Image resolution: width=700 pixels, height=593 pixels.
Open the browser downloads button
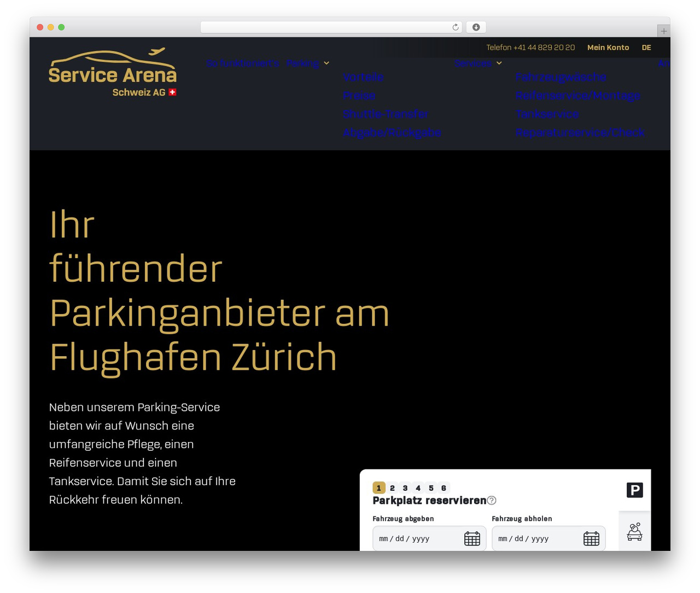point(476,27)
